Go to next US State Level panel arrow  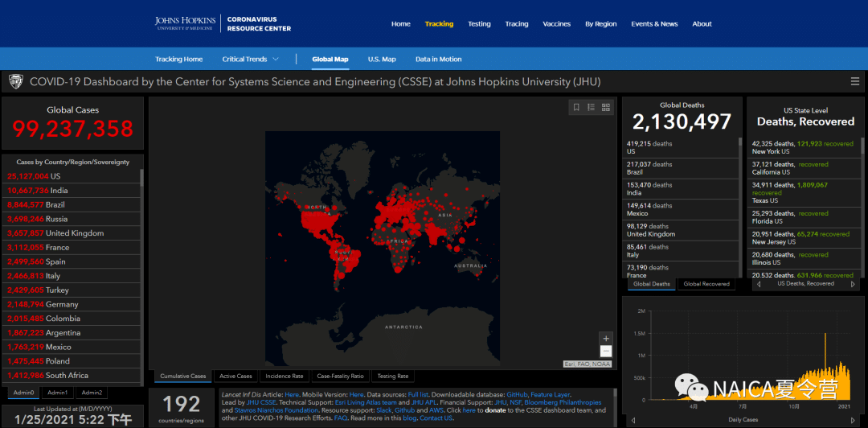[853, 284]
